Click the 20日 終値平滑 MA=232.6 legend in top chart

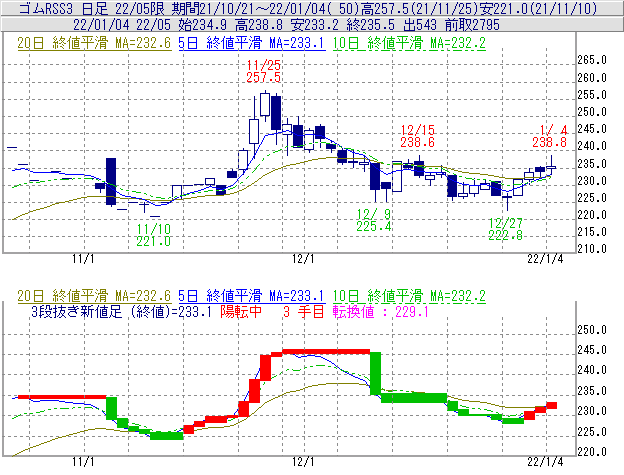(94, 43)
